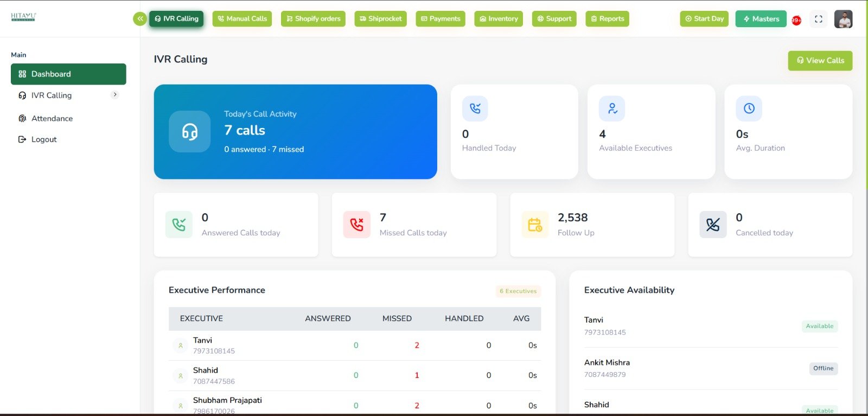Click the red 99+ notification badge

click(796, 20)
